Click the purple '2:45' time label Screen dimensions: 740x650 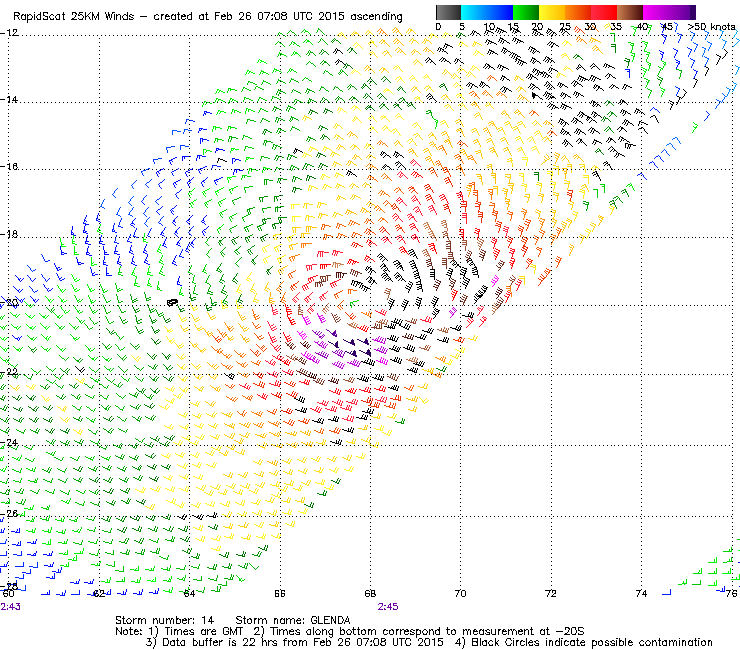tap(388, 607)
